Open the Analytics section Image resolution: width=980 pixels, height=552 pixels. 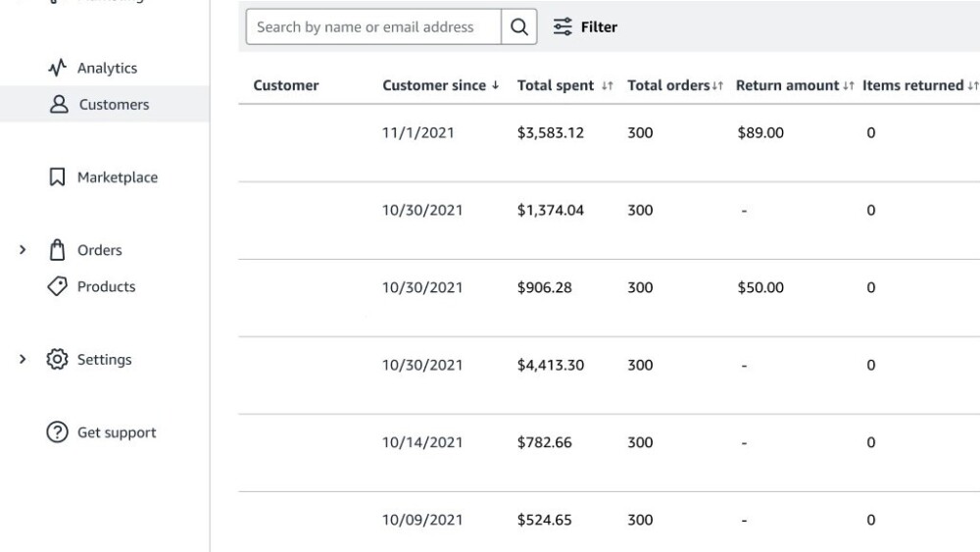click(x=107, y=68)
